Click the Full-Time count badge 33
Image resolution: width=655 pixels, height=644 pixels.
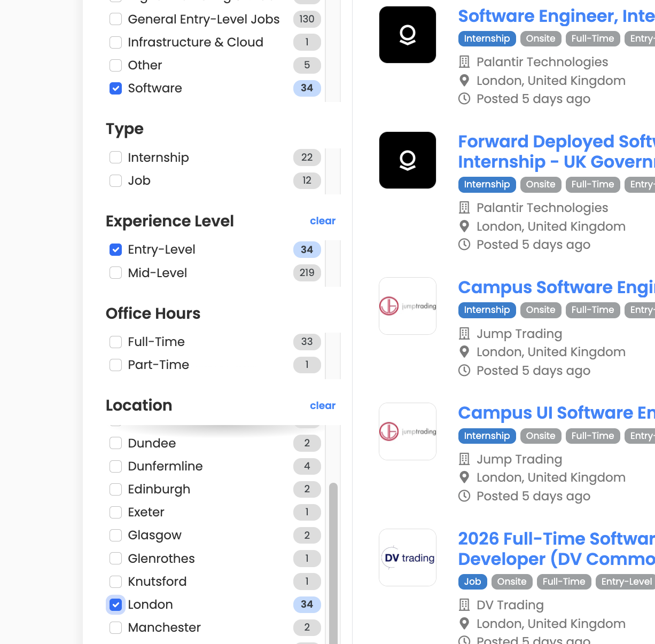pos(307,342)
